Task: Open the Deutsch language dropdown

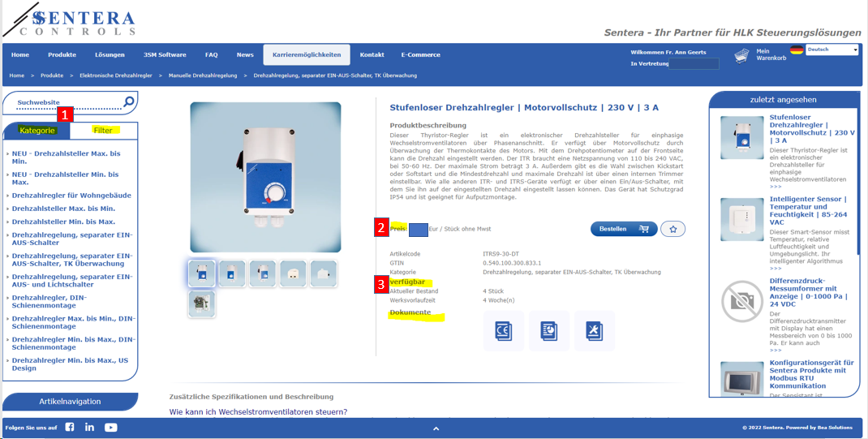Action: point(832,49)
